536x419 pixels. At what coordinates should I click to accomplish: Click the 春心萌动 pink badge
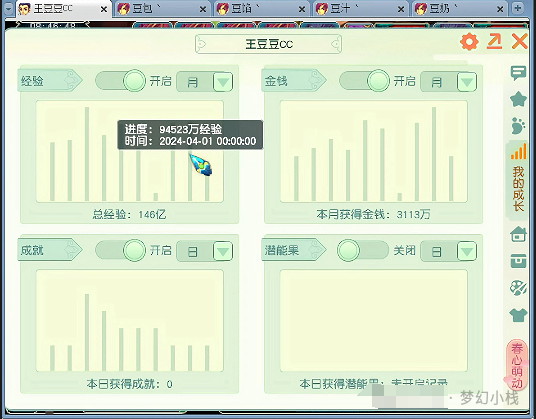click(x=517, y=365)
